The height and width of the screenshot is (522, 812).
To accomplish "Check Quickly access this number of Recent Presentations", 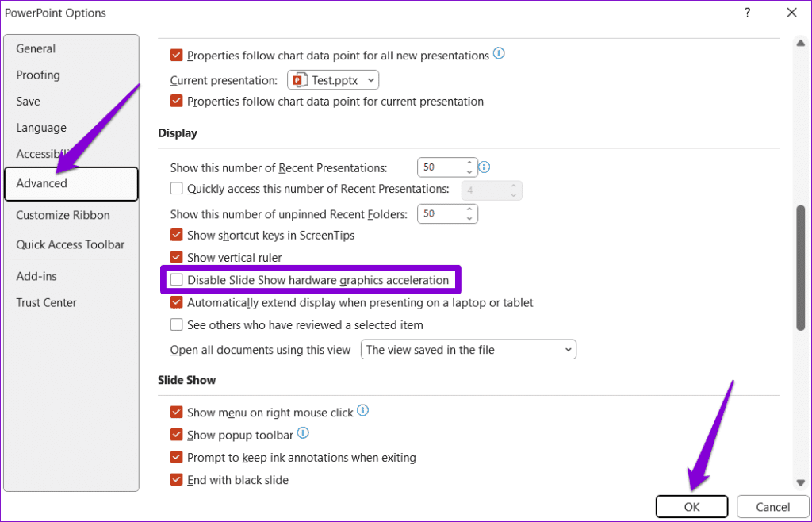I will click(176, 189).
